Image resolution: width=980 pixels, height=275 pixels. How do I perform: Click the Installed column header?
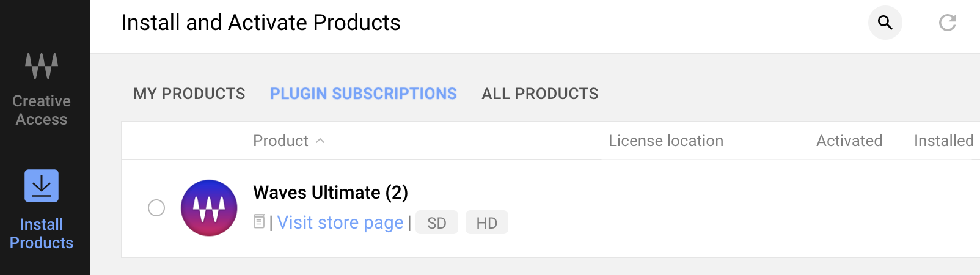tap(944, 141)
